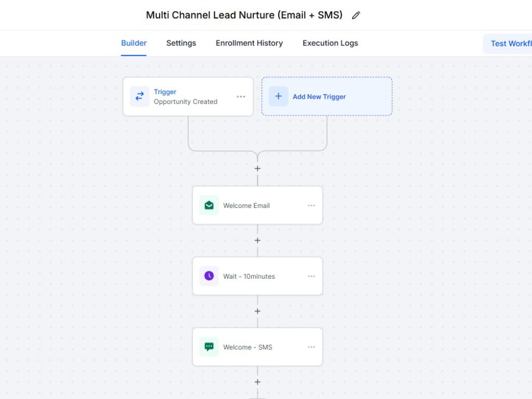
Task: Open the Opportunity Created trigger options menu
Action: coord(241,97)
